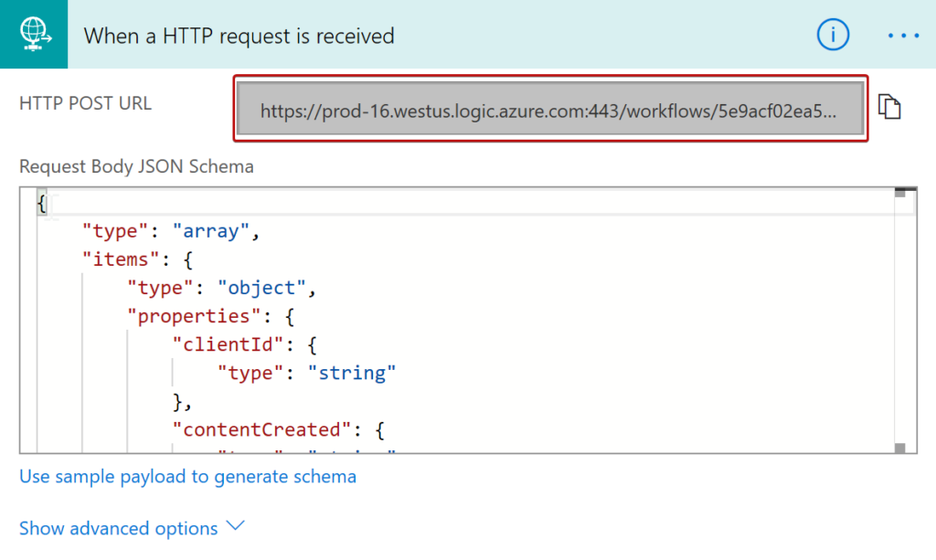Select the 'When a HTTP request is received' title

[239, 35]
